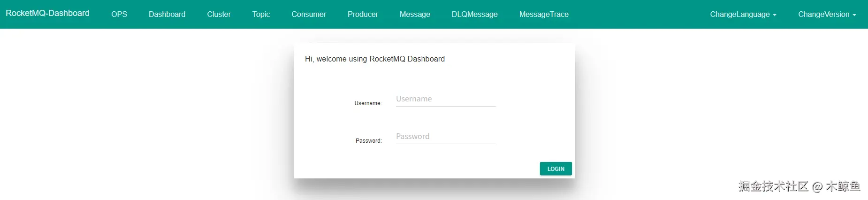The image size is (868, 200).
Task: Click the caret arrow beside ChangeLanguage
Action: [x=775, y=15]
